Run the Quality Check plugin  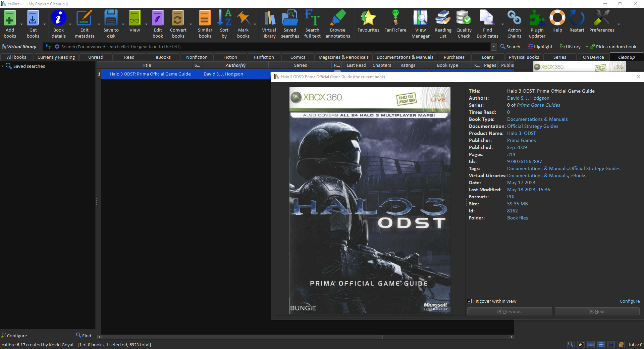[x=464, y=18]
